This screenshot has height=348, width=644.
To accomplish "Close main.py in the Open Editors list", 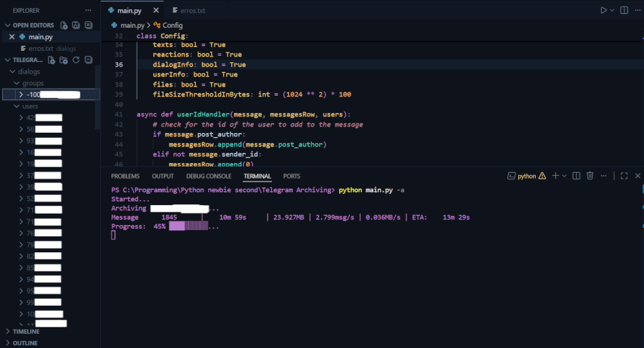I will pos(12,36).
